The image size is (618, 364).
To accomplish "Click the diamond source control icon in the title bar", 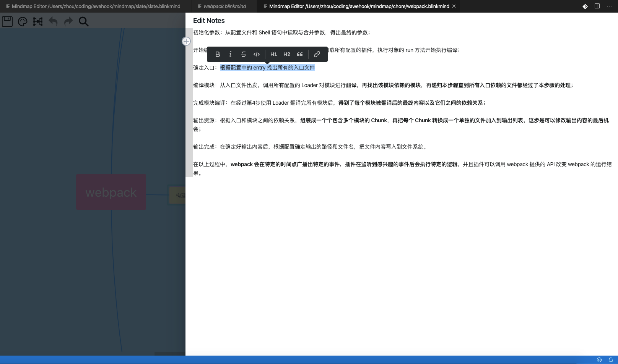I will pos(585,6).
